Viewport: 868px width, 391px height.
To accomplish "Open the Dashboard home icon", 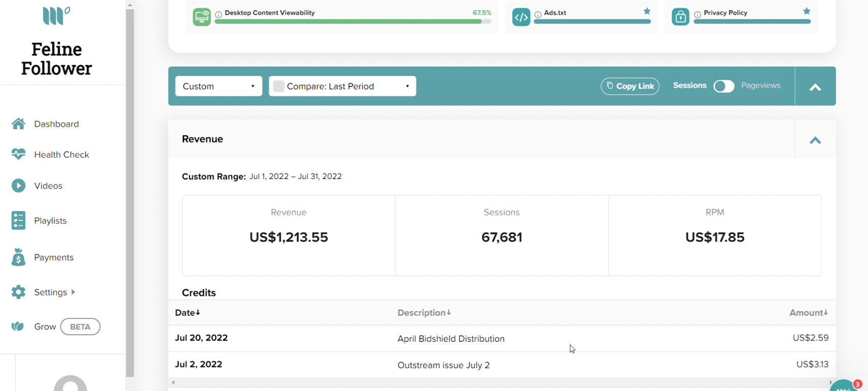I will pos(19,124).
